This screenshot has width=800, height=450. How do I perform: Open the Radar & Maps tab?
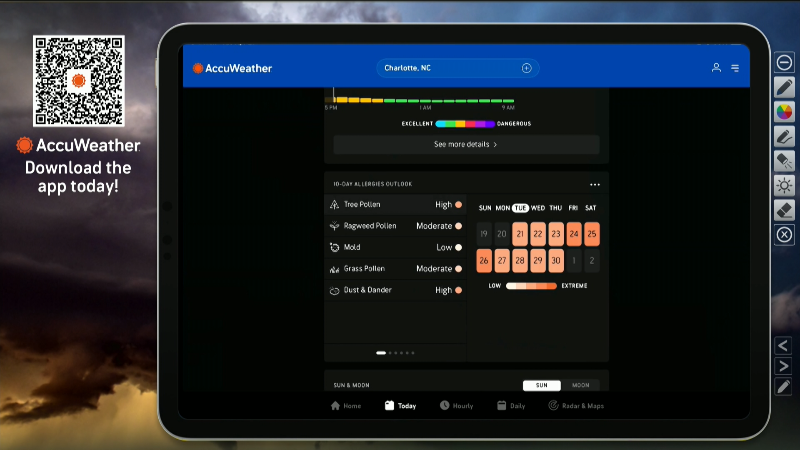point(576,406)
